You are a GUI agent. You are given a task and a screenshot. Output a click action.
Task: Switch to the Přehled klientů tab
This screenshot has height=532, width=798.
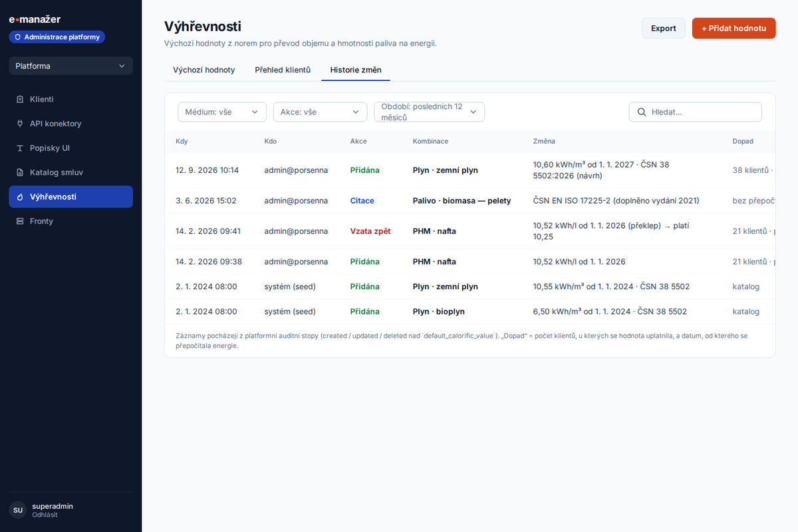pyautogui.click(x=283, y=70)
